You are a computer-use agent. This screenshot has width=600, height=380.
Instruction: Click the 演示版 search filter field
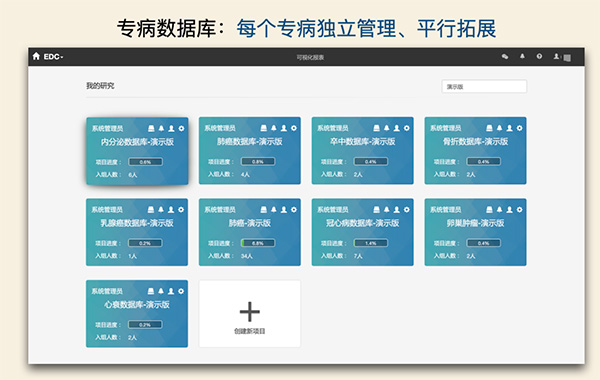tap(484, 86)
